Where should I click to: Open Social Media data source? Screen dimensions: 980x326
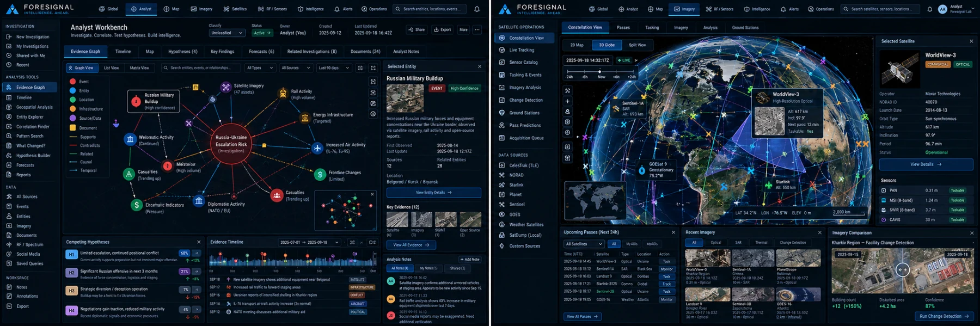29,254
